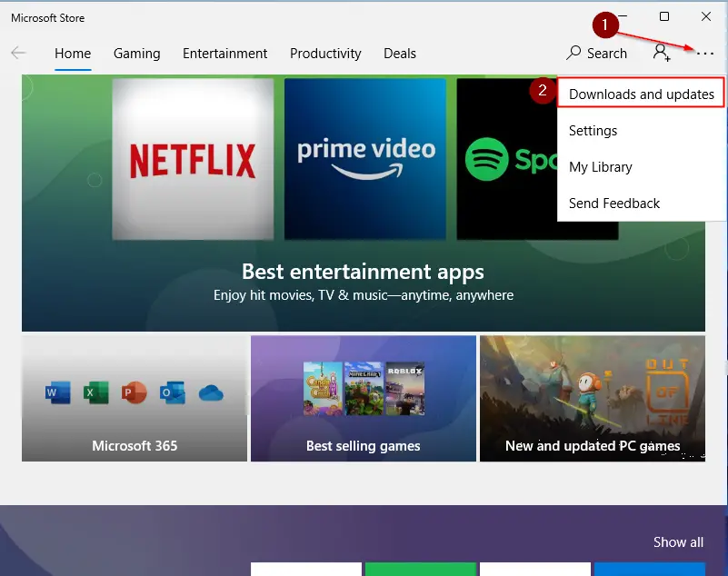Open the Netflix app tile
The image size is (728, 576).
click(193, 159)
